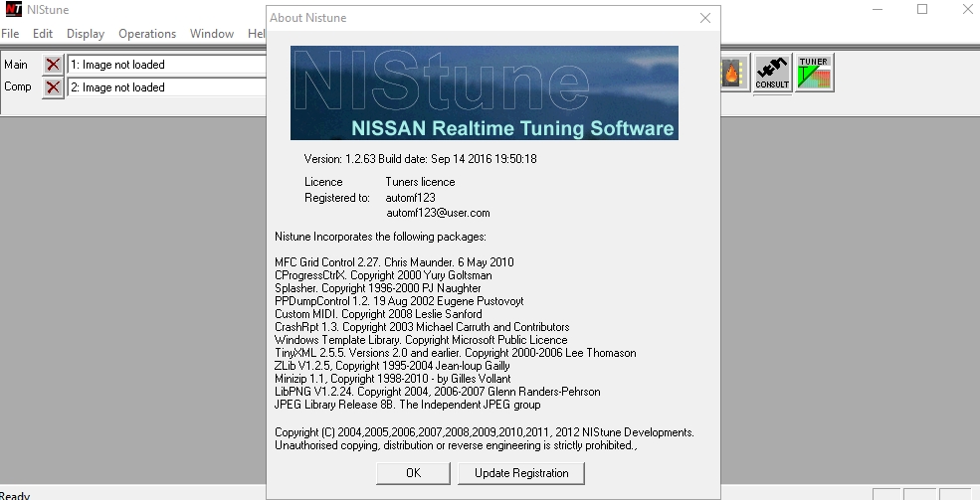The width and height of the screenshot is (980, 500).
Task: Click the email automf123@user.com
Action: pos(438,213)
